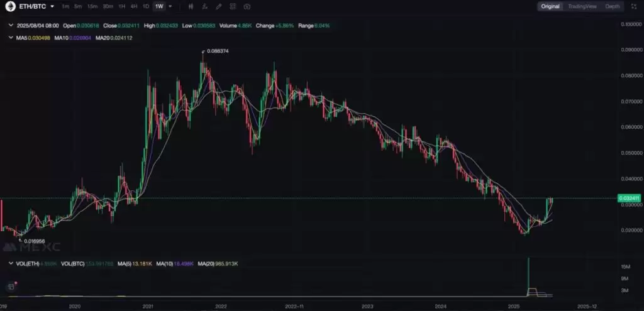Image resolution: width=644 pixels, height=311 pixels.
Task: Take a chart snapshot with camera icon
Action: (x=247, y=6)
